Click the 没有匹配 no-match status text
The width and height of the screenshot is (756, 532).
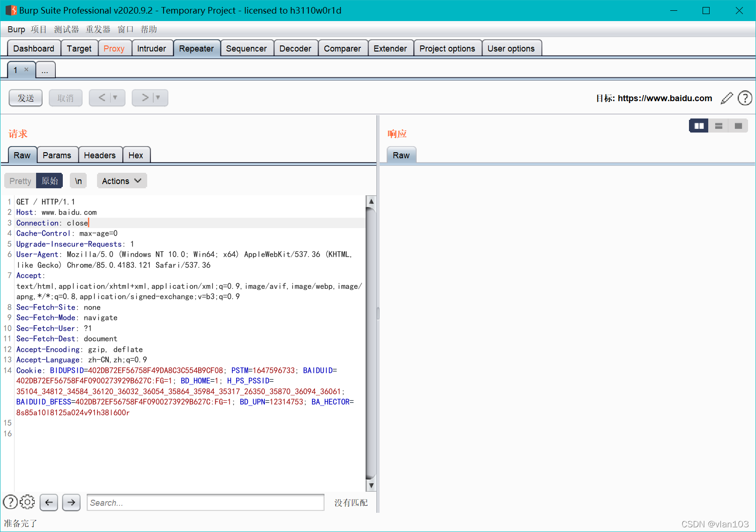coord(351,502)
